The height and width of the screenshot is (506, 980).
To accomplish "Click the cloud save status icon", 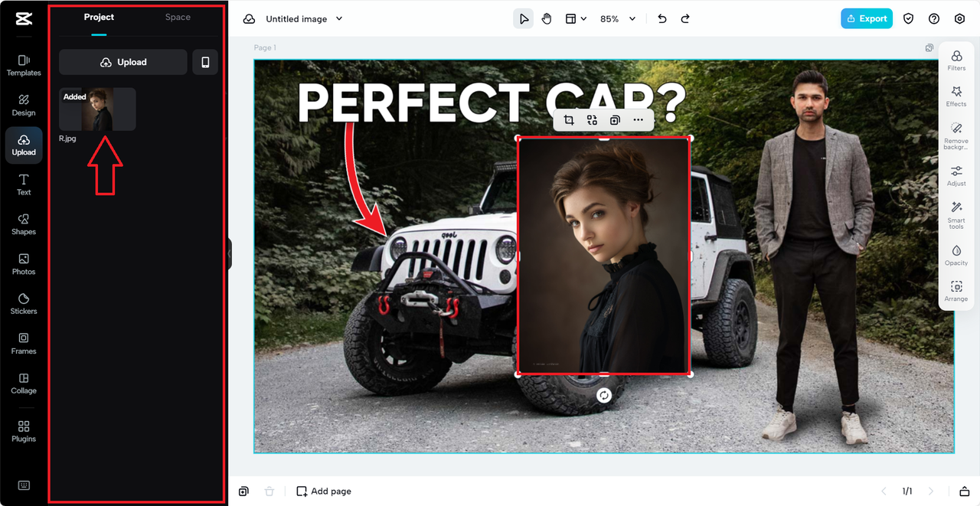I will (x=249, y=19).
